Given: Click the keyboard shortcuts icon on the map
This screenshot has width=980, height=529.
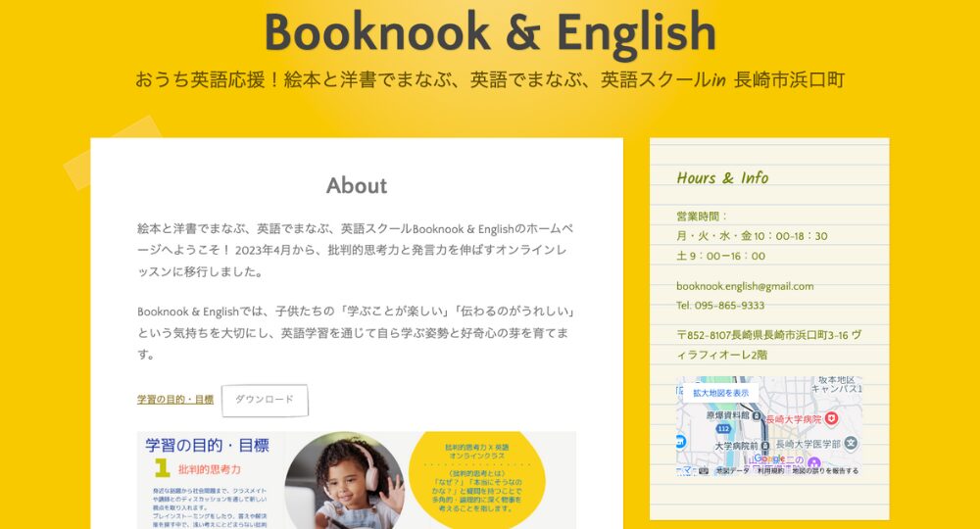Looking at the screenshot, I should [x=703, y=471].
